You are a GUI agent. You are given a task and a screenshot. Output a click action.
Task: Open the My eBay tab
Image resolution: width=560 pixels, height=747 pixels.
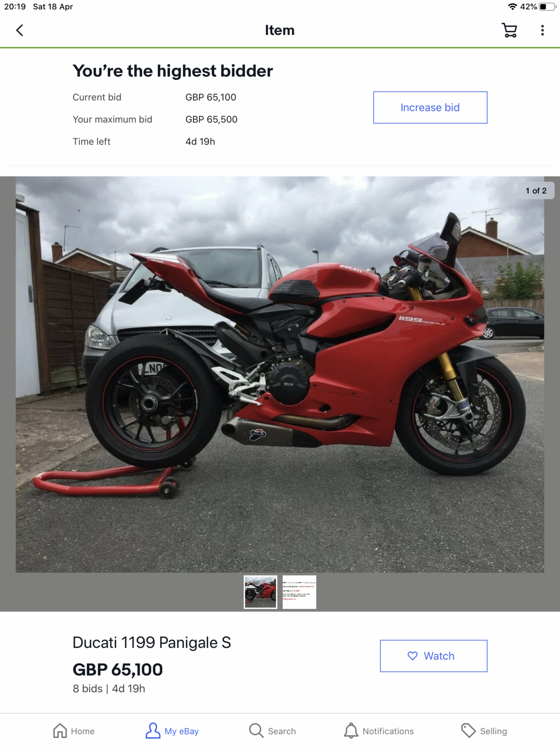[x=172, y=731]
